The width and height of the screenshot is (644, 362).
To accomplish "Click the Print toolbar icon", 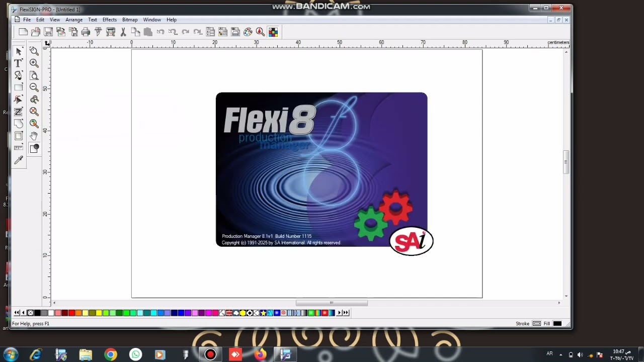I will tap(86, 32).
